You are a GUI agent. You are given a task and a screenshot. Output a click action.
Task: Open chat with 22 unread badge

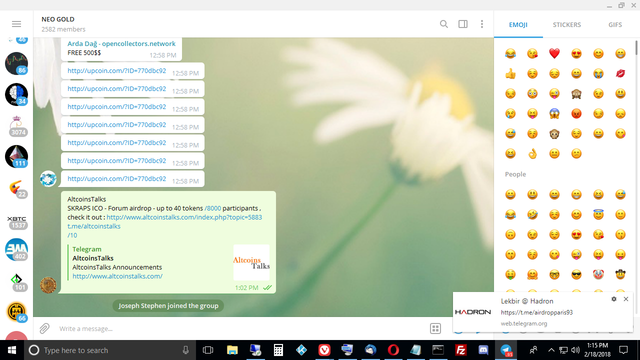[16, 188]
